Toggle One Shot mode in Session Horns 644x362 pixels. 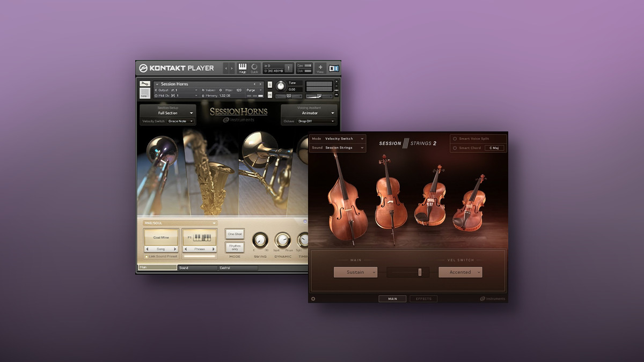click(x=235, y=234)
